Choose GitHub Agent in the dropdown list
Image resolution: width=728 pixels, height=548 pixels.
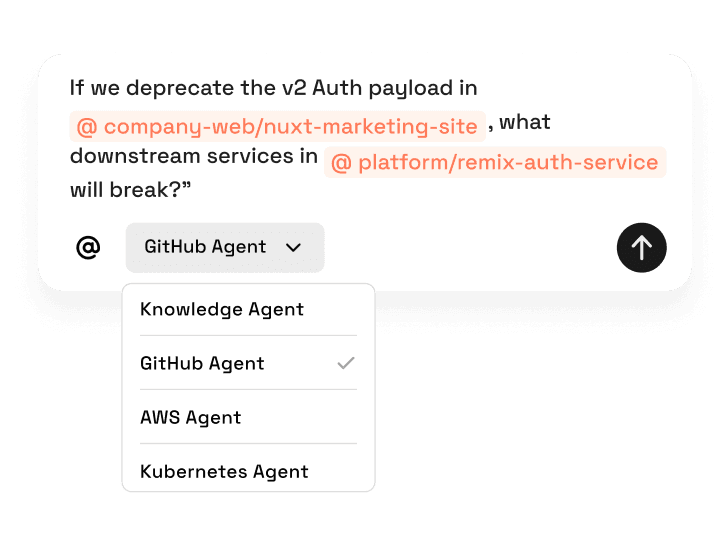click(x=203, y=363)
